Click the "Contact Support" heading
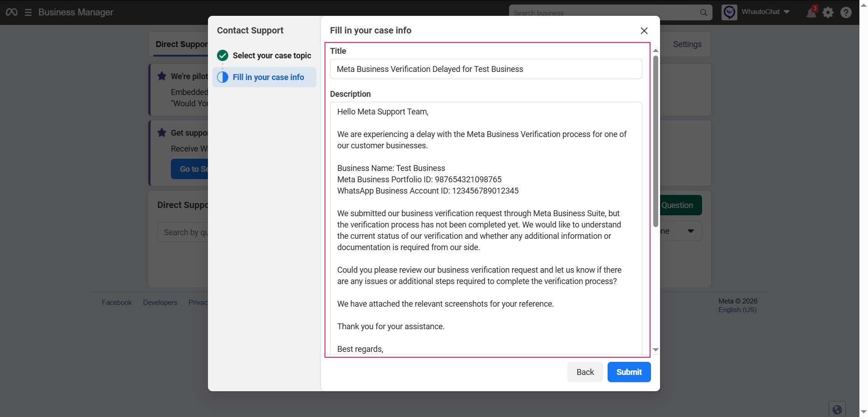This screenshot has height=417, width=868. [x=250, y=30]
